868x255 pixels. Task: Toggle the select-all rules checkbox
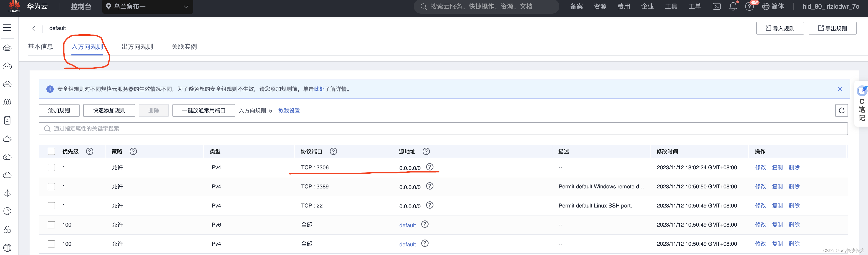point(51,152)
